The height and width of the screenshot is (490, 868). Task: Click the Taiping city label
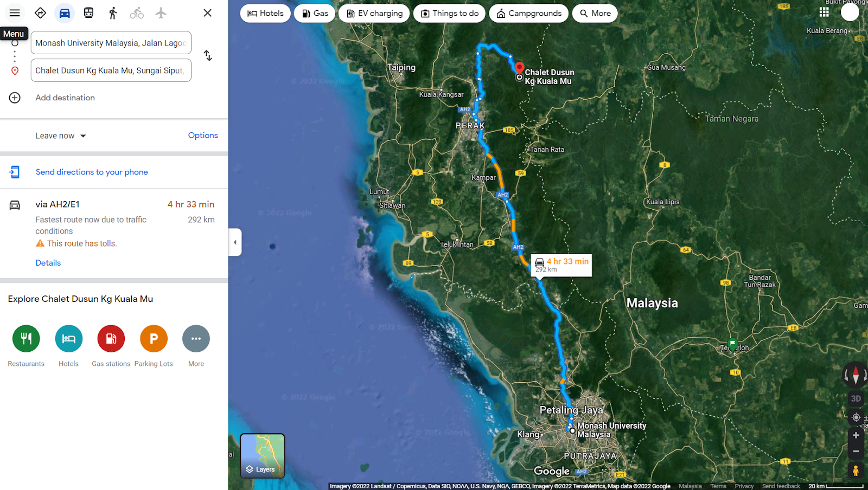(401, 68)
